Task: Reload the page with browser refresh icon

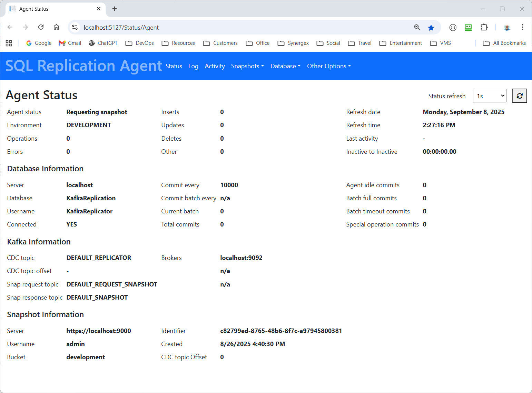Action: (x=41, y=27)
